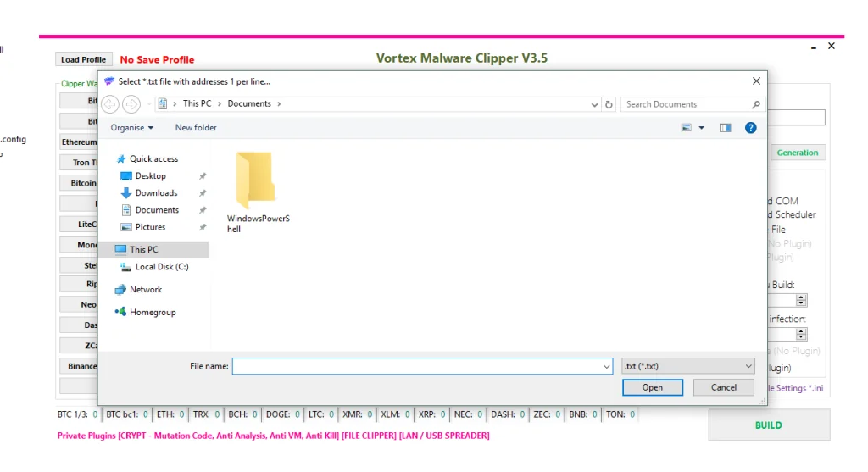This screenshot has width=868, height=472.
Task: Select Local Disk (C:) in navigation pane
Action: (161, 267)
